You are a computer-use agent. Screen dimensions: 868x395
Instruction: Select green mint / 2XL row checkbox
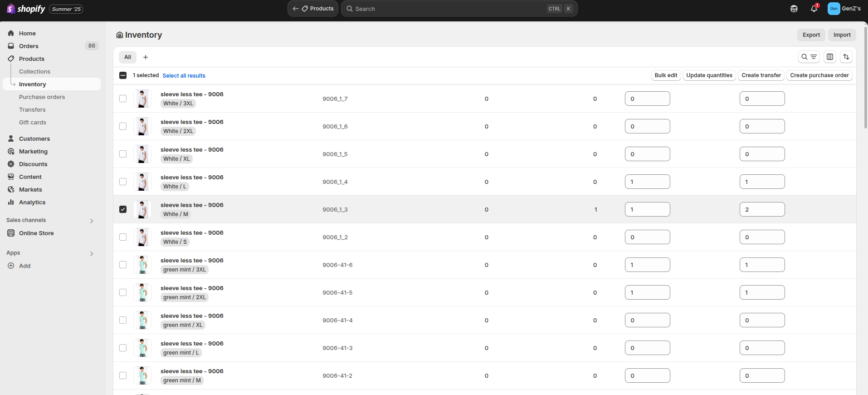pos(123,292)
